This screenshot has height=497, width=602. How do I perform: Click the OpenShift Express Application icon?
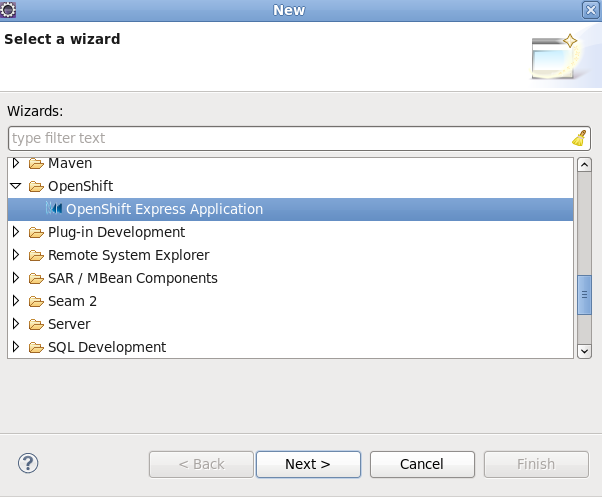(x=54, y=209)
